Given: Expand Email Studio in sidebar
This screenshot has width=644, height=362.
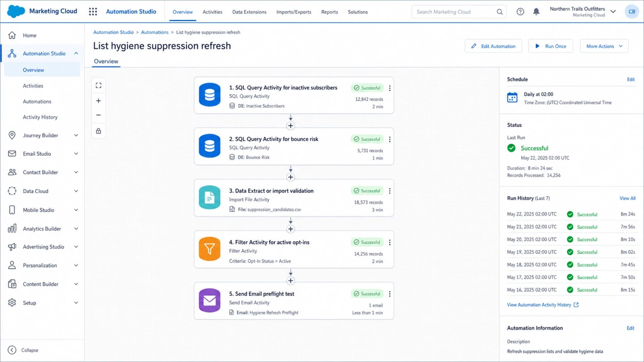Looking at the screenshot, I should point(76,154).
